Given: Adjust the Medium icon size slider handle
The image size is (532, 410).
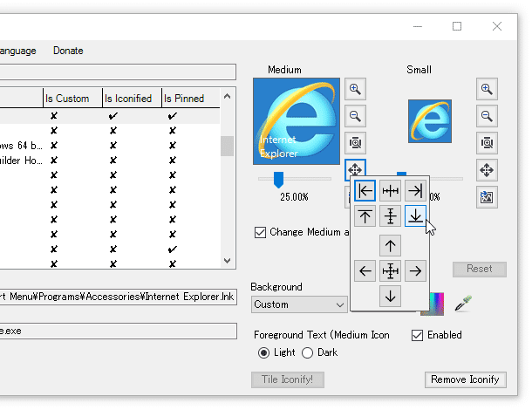Looking at the screenshot, I should 278,180.
